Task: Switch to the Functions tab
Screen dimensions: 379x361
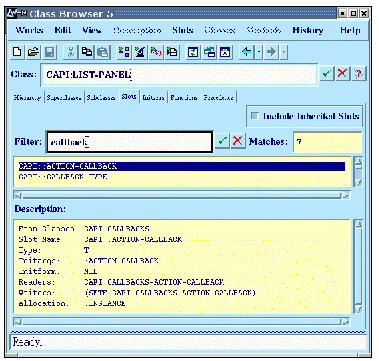Action: [184, 98]
